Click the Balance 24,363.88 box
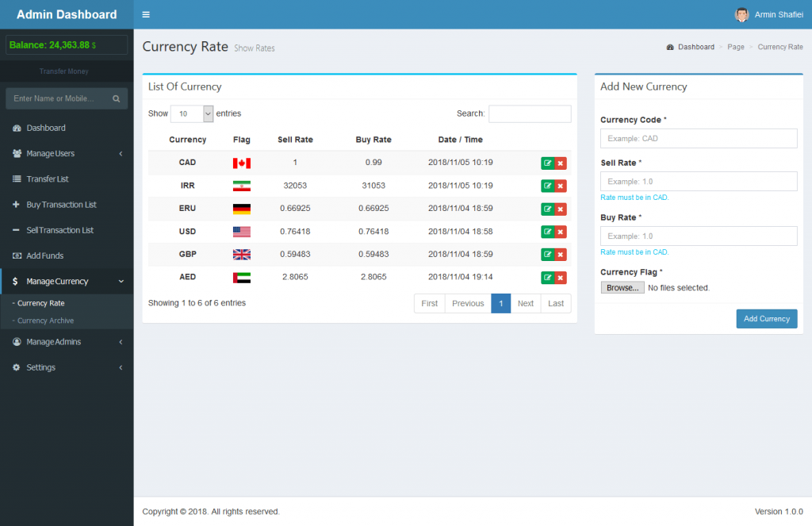812x526 pixels. pos(67,45)
